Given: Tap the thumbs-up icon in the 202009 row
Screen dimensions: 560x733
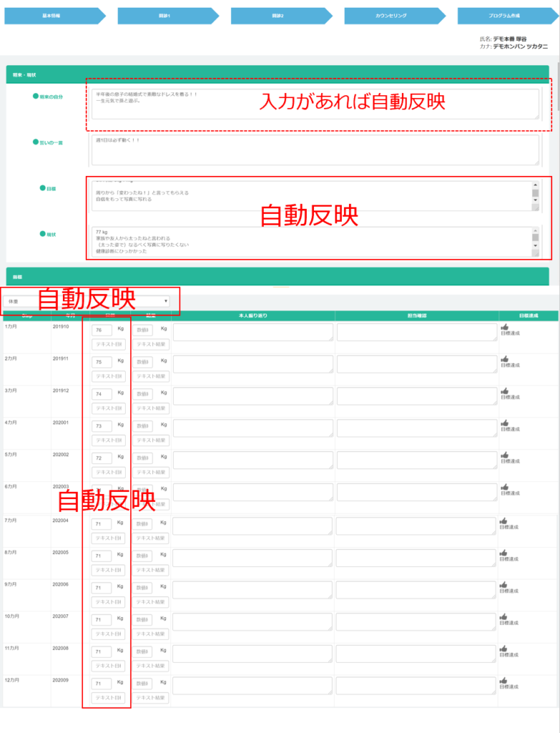Looking at the screenshot, I should coord(504,681).
